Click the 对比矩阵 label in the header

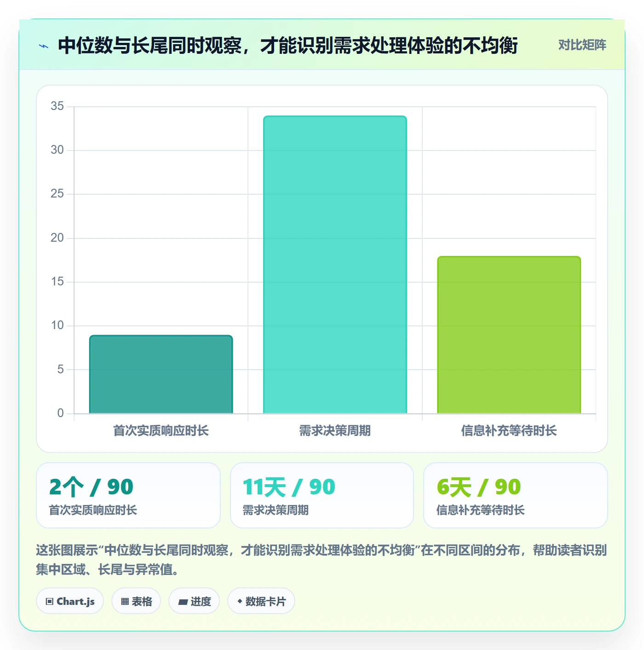click(582, 45)
